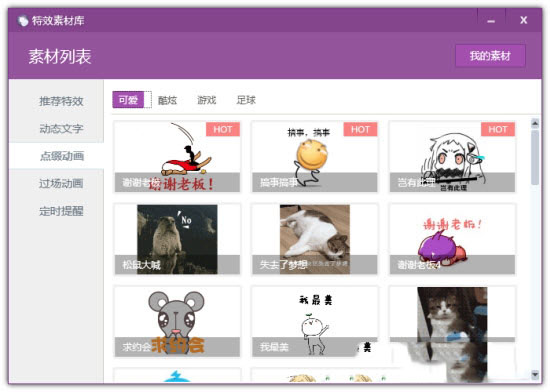Switch to 足球 category tab

tap(246, 100)
